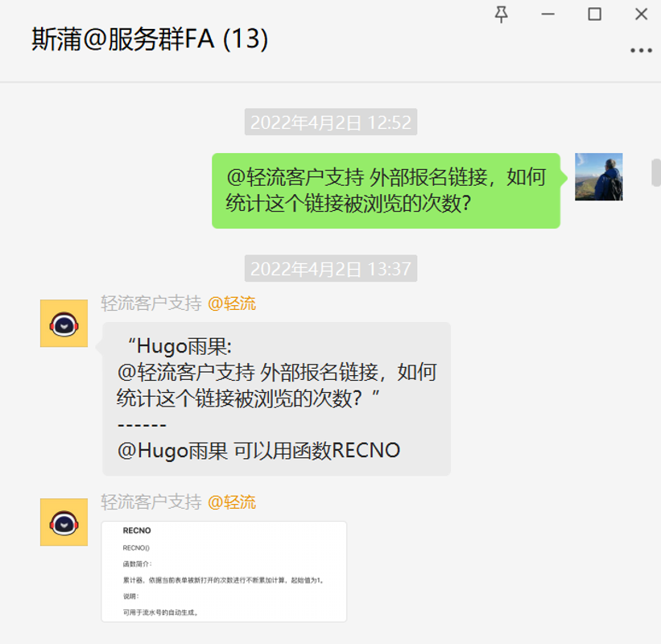The width and height of the screenshot is (661, 644).
Task: Select the gray reply mentioning 函数RECNO
Action: (x=276, y=399)
